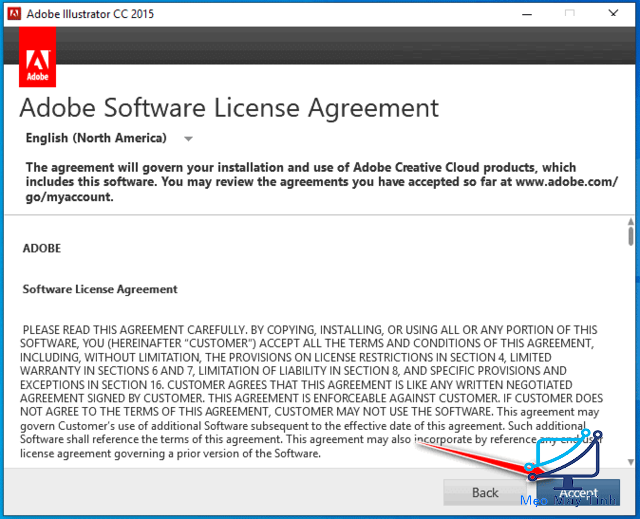Minimize the Adobe Illustrator CC 2015 window
The image size is (640, 519).
527,14
